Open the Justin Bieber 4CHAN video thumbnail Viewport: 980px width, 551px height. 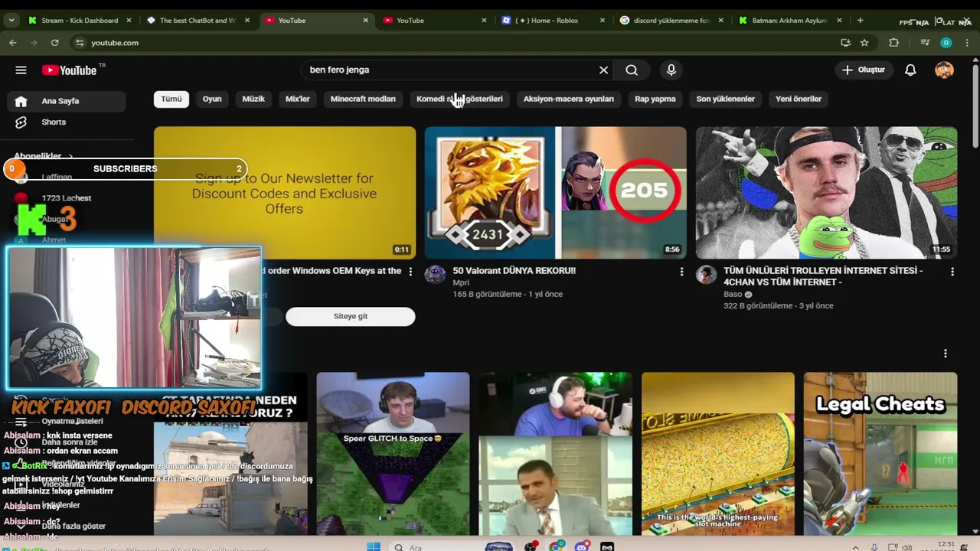(x=826, y=193)
